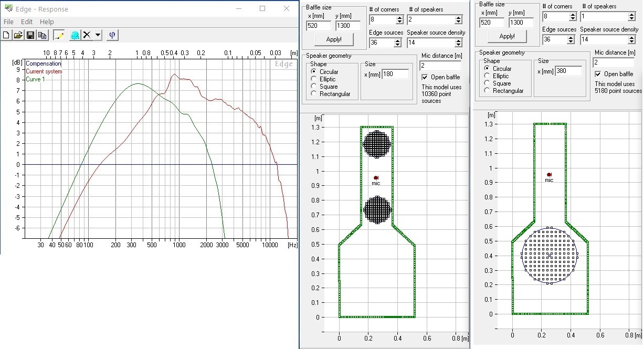Click Apply! in the two-speaker panel
Screen dimensions: 644x349
pos(334,39)
